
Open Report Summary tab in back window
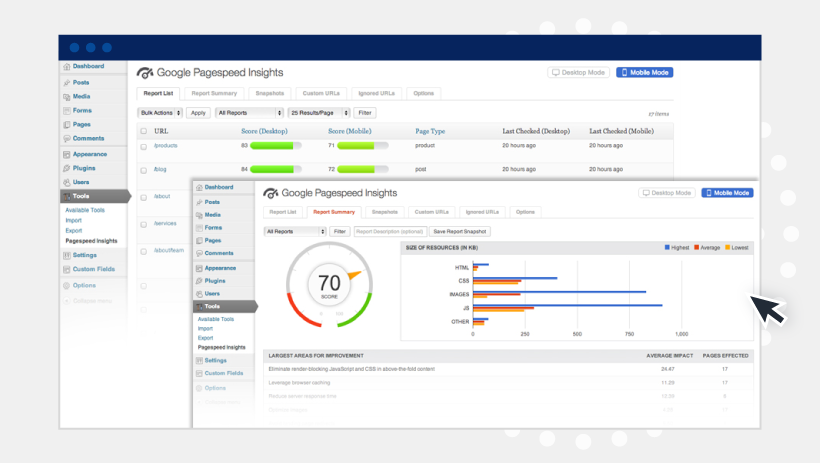tap(214, 94)
